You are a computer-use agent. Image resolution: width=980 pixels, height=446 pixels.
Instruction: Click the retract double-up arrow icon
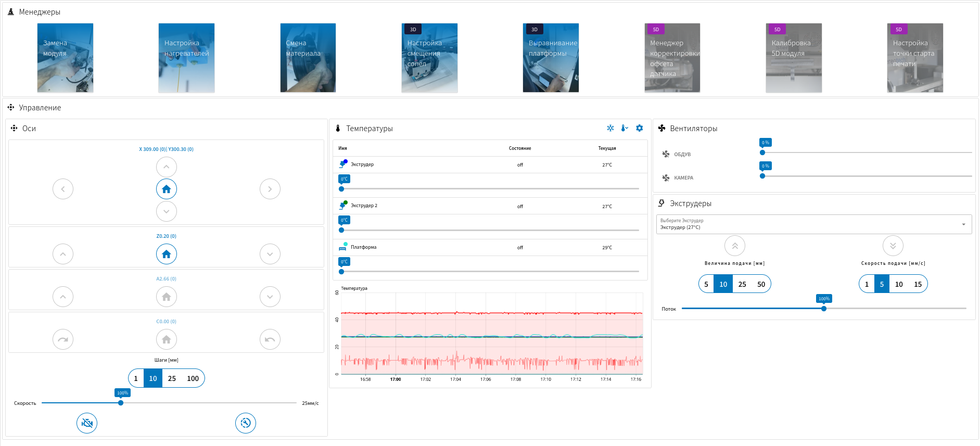click(x=734, y=246)
